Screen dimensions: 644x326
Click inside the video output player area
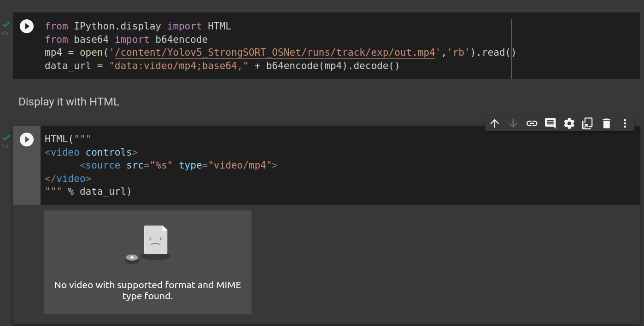point(147,262)
